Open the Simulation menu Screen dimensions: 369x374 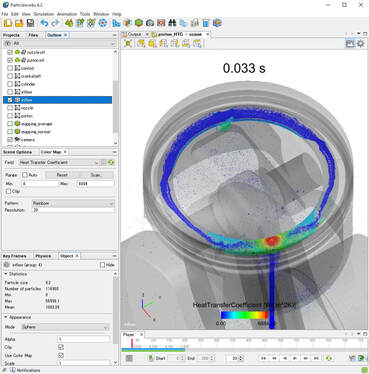coord(44,14)
